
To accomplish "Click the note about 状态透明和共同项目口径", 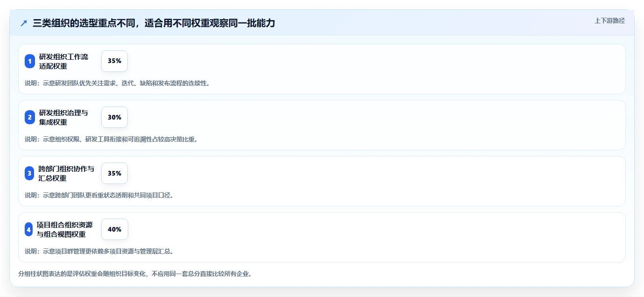I will [99, 195].
